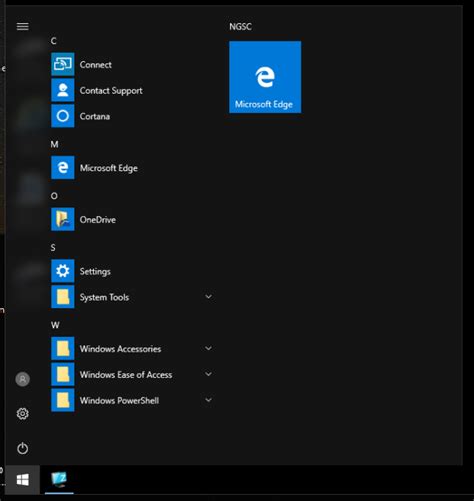474x501 pixels.
Task: Click the Connect app icon
Action: click(63, 64)
